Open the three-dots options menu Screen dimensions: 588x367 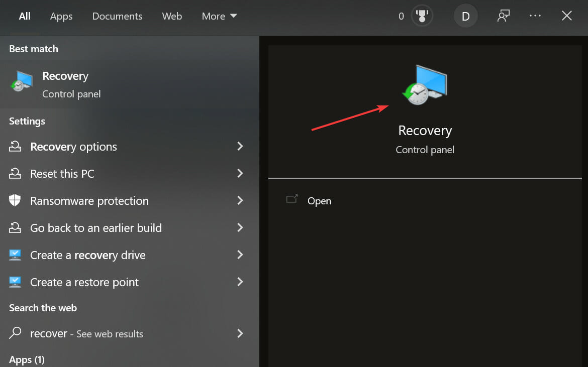coord(535,16)
